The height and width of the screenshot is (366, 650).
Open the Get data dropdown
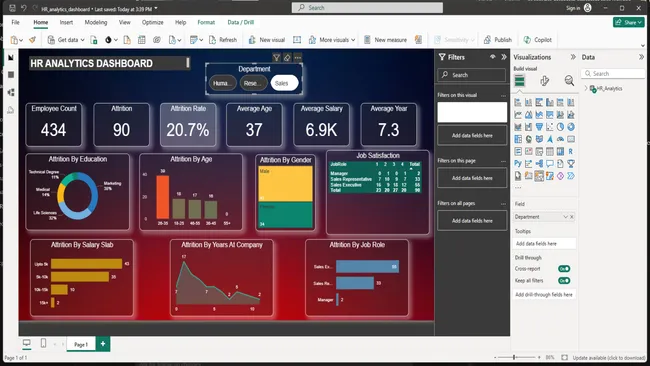82,40
